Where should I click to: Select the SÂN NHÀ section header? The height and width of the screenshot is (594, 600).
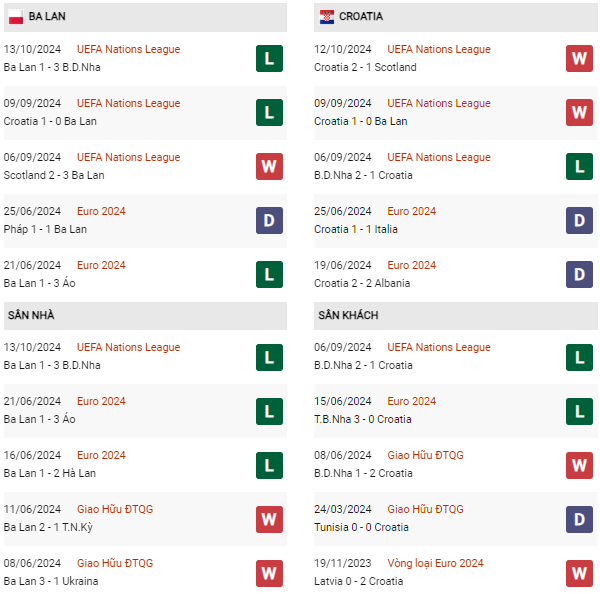click(x=145, y=315)
